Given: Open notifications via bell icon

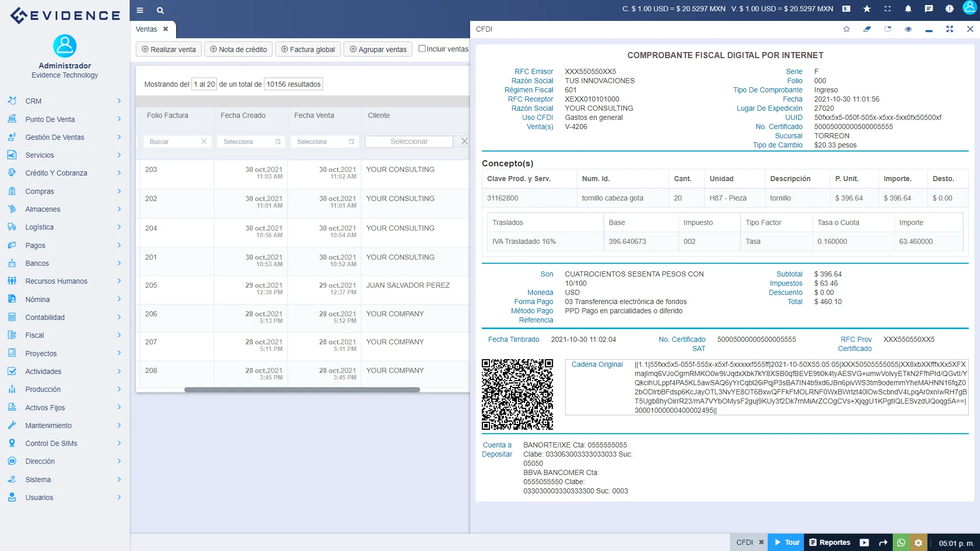Looking at the screenshot, I should click(x=908, y=9).
